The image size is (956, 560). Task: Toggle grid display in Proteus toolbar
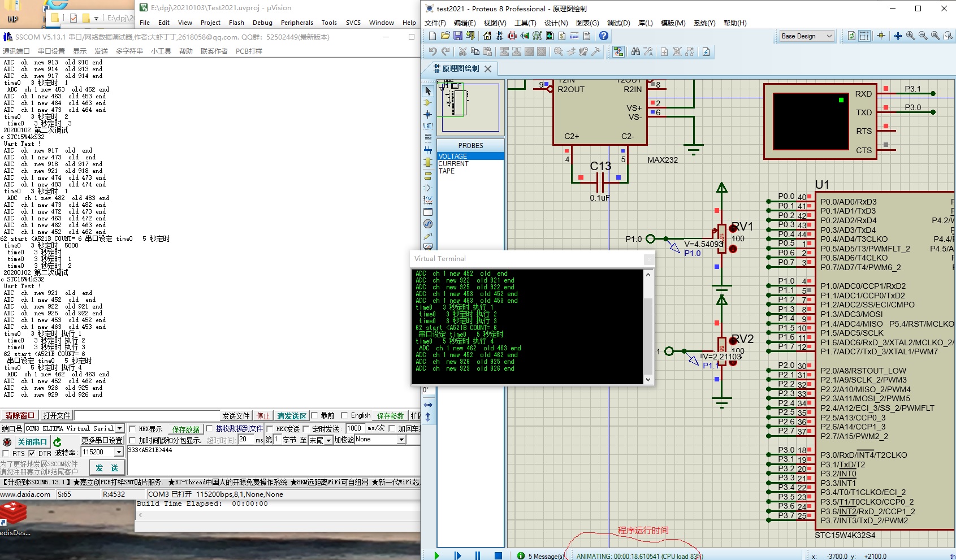864,36
